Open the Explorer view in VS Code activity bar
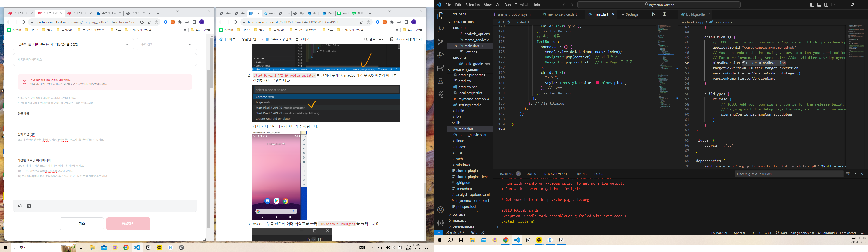The width and height of the screenshot is (868, 252). point(440,16)
